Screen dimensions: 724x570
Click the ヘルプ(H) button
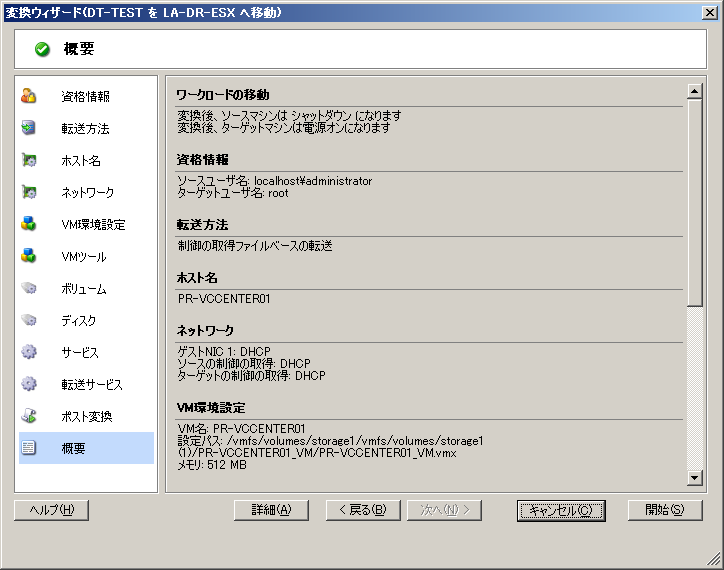click(x=51, y=510)
